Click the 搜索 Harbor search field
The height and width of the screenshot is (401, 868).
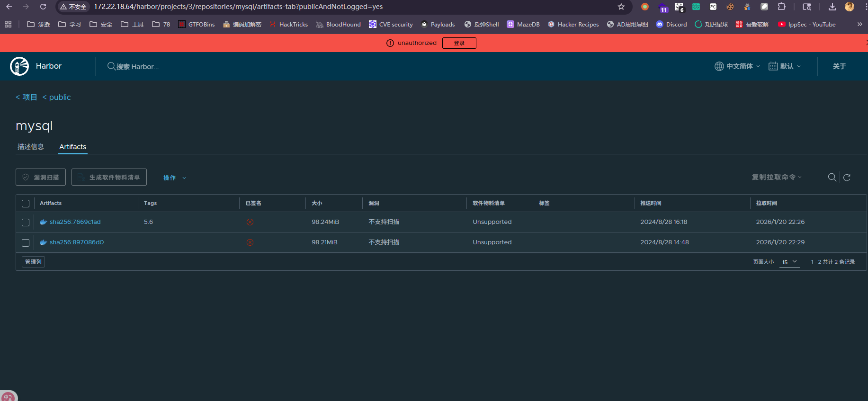(137, 67)
